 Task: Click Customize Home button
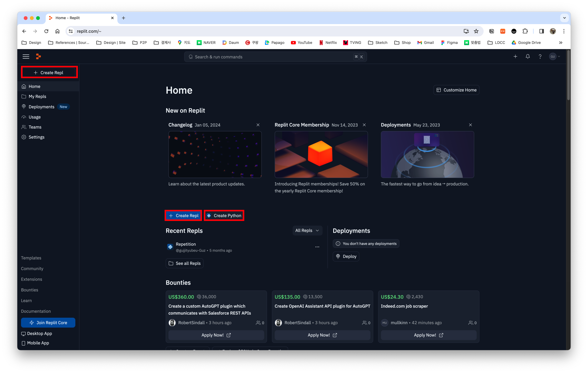point(456,90)
